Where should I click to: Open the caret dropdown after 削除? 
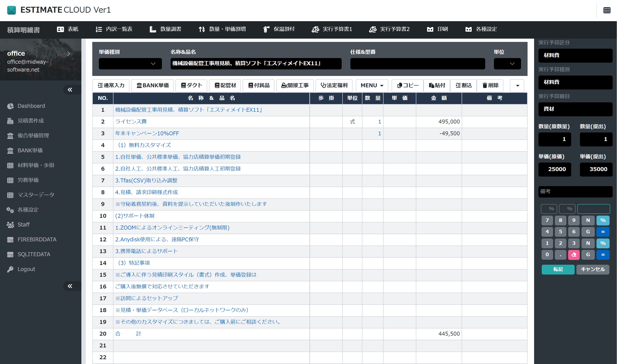tap(517, 86)
